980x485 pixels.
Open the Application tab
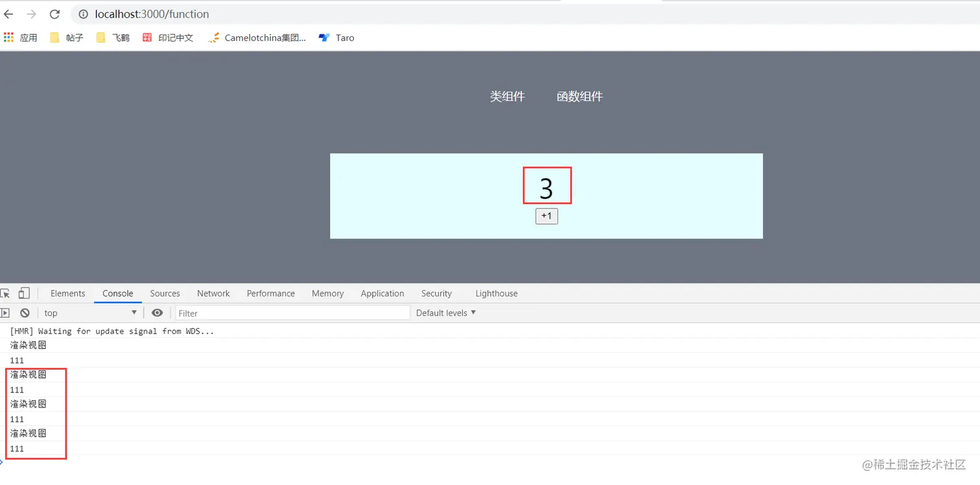coord(382,293)
